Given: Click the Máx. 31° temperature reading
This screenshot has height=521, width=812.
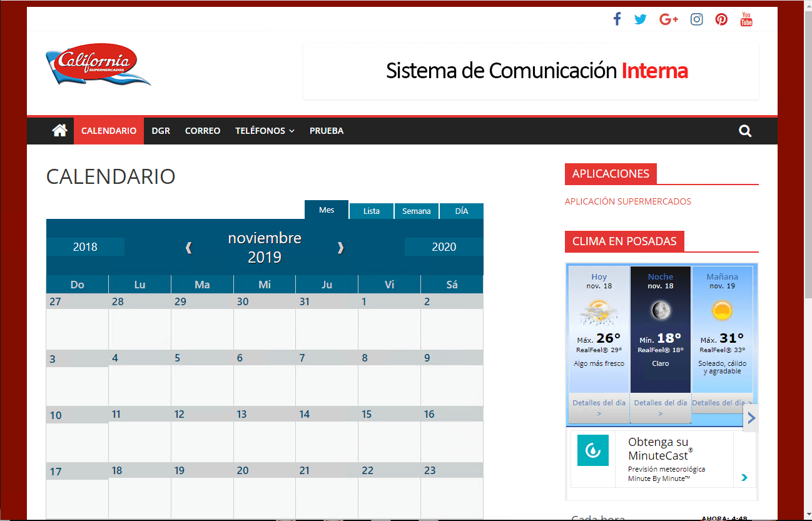Looking at the screenshot, I should (722, 340).
